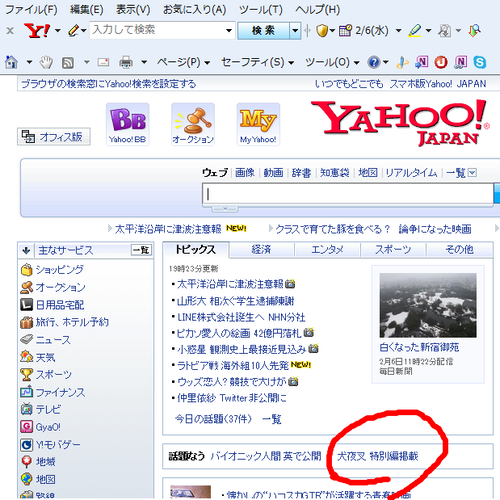
Task: Open the 表示(V) menu
Action: 133,10
